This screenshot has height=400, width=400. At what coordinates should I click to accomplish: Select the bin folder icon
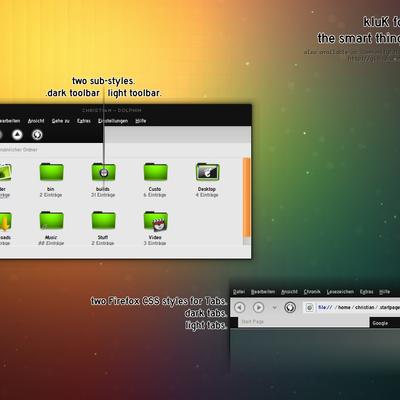[x=51, y=172]
